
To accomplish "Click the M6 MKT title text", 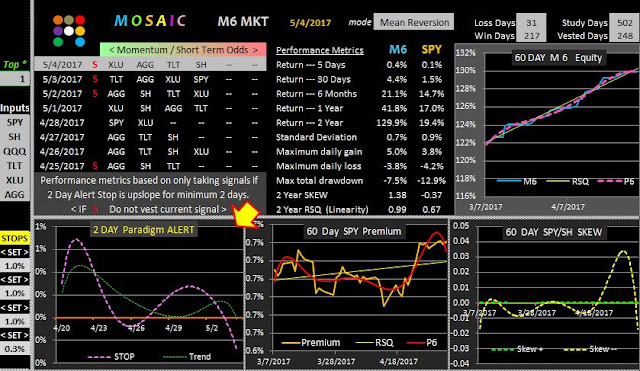I will (x=243, y=21).
